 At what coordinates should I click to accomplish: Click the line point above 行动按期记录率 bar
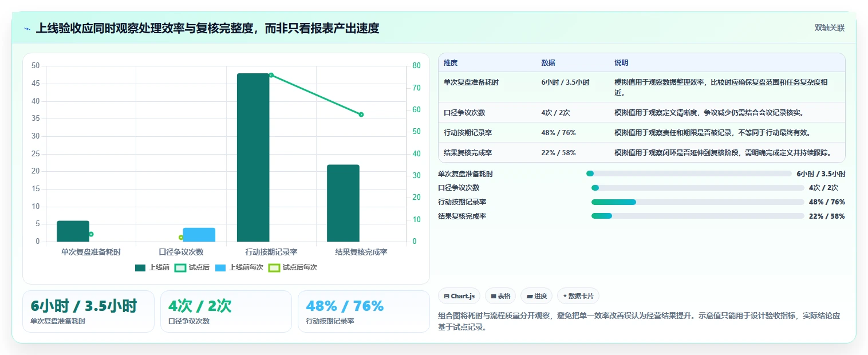click(271, 75)
